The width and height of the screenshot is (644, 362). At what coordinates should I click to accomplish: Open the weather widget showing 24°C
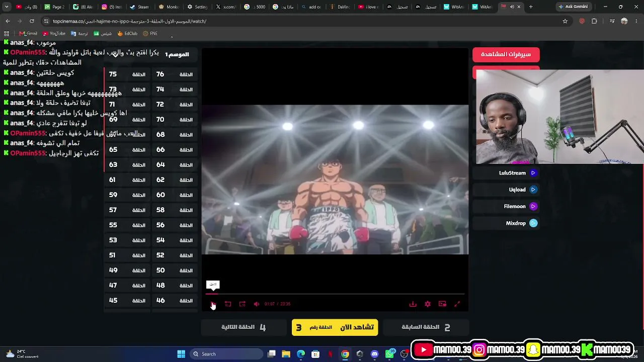(21, 354)
